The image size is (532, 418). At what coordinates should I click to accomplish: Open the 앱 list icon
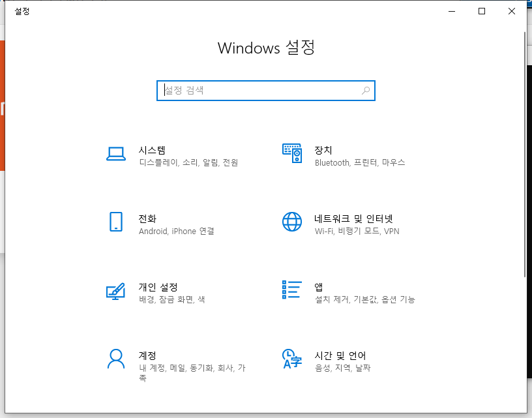pos(292,290)
